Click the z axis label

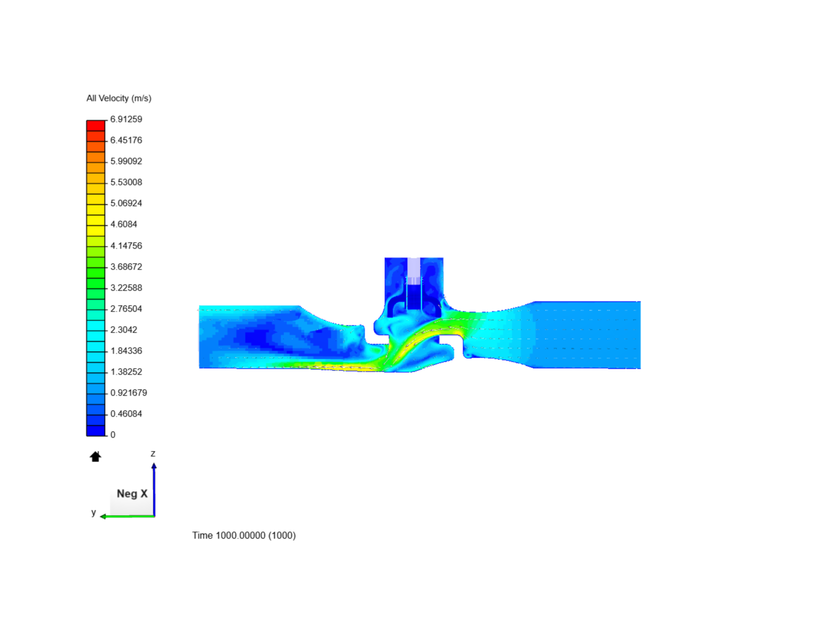click(153, 453)
